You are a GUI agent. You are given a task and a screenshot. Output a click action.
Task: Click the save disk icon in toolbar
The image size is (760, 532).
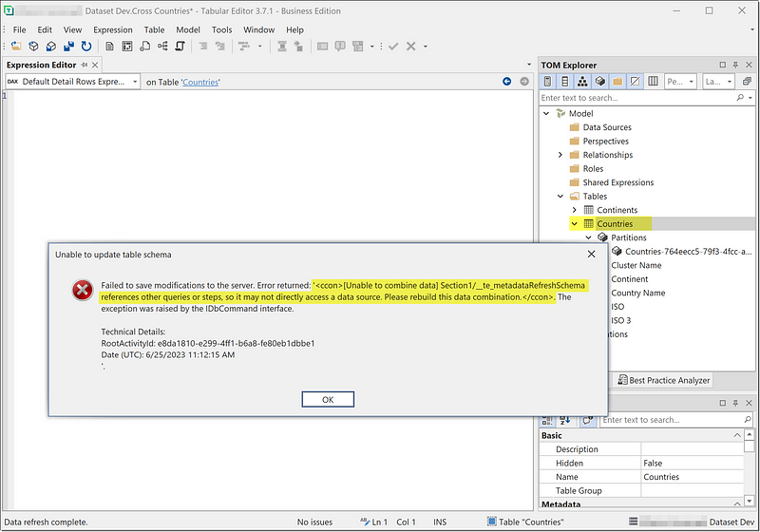[x=68, y=46]
